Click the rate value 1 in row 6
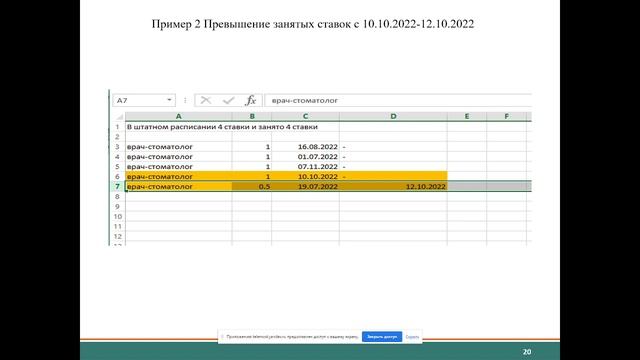The height and width of the screenshot is (360, 640). [x=252, y=176]
